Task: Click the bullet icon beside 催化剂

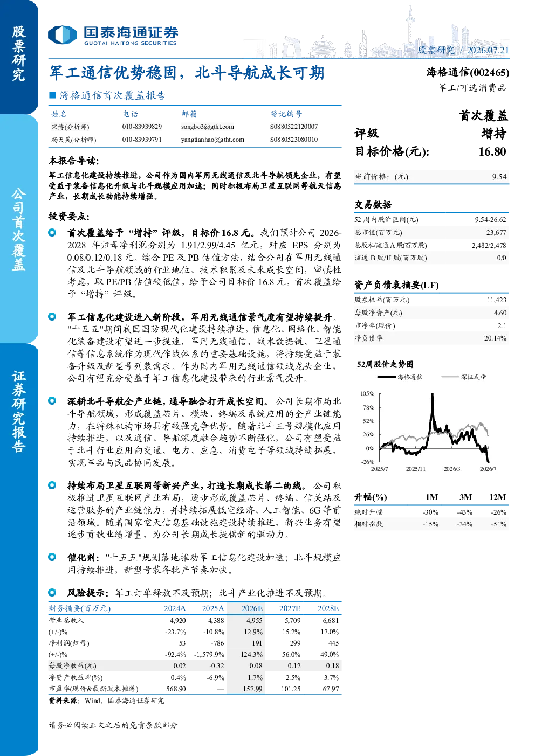Action: click(52, 557)
